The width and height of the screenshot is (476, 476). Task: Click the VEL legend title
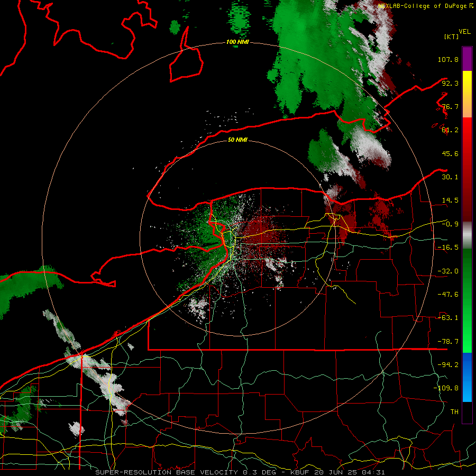tap(465, 32)
